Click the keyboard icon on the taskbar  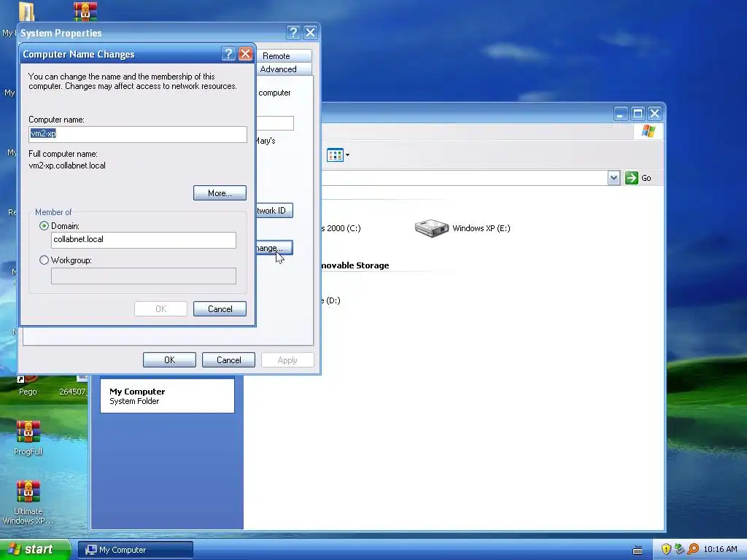[638, 551]
